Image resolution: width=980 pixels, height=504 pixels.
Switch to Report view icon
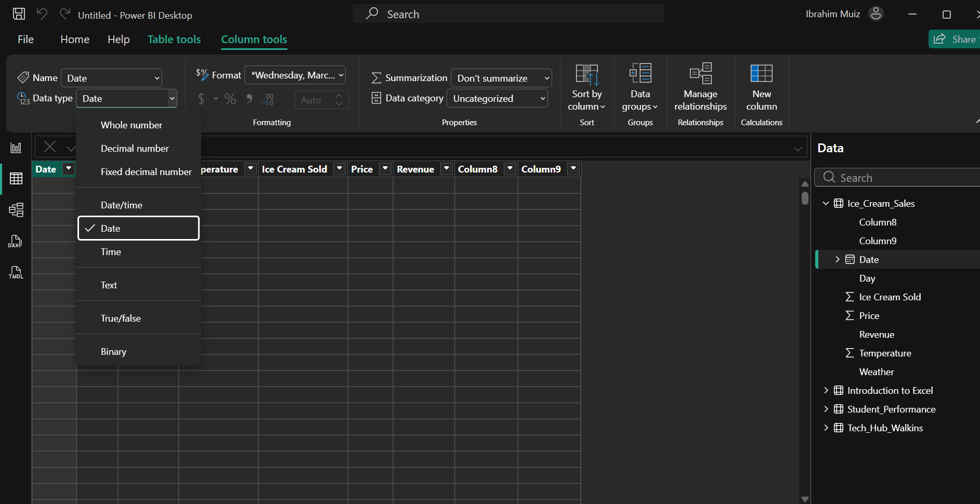(x=16, y=148)
